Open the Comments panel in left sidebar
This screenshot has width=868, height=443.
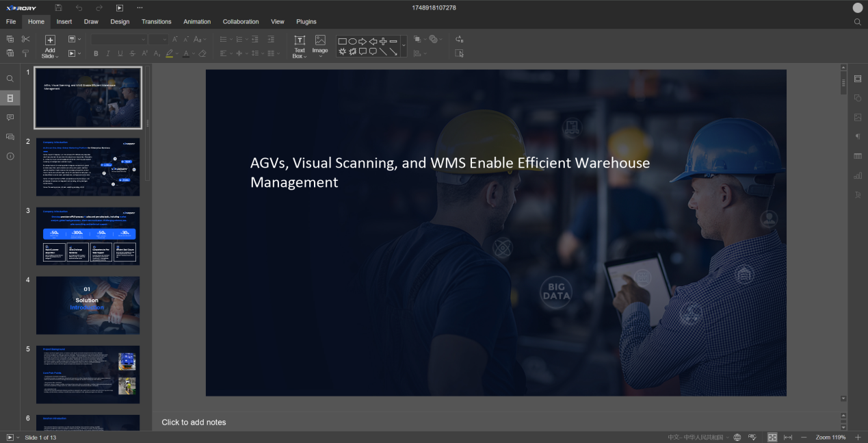10,118
